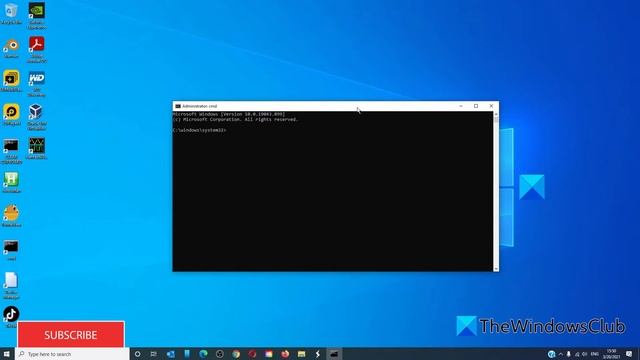The image size is (640, 360).
Task: Open the red circular taskbar app
Action: click(252, 354)
